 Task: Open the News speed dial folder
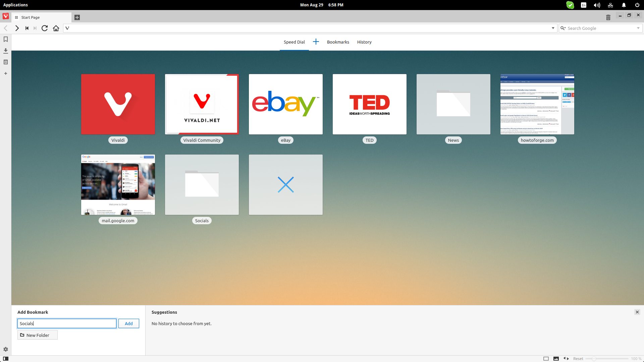point(453,104)
